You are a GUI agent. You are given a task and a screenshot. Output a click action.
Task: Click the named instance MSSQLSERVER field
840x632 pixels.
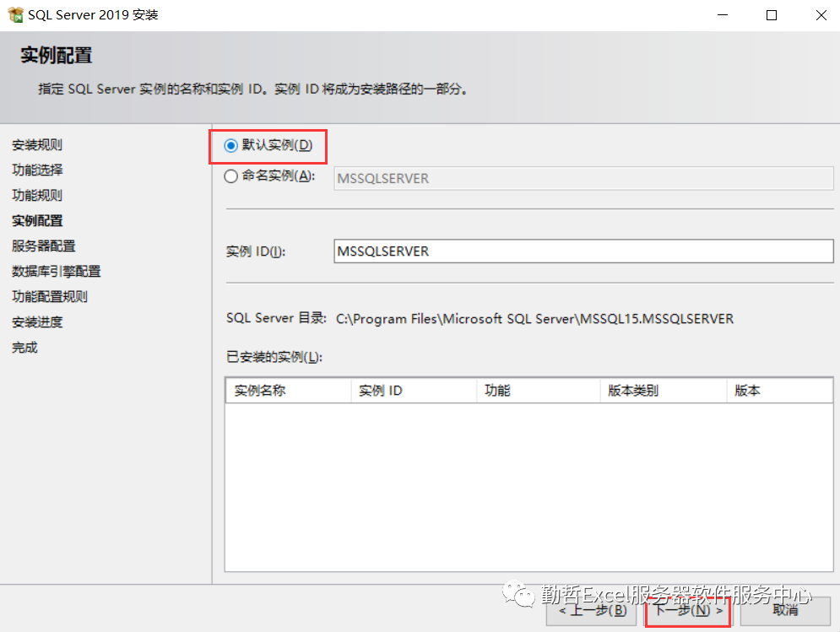tap(583, 178)
